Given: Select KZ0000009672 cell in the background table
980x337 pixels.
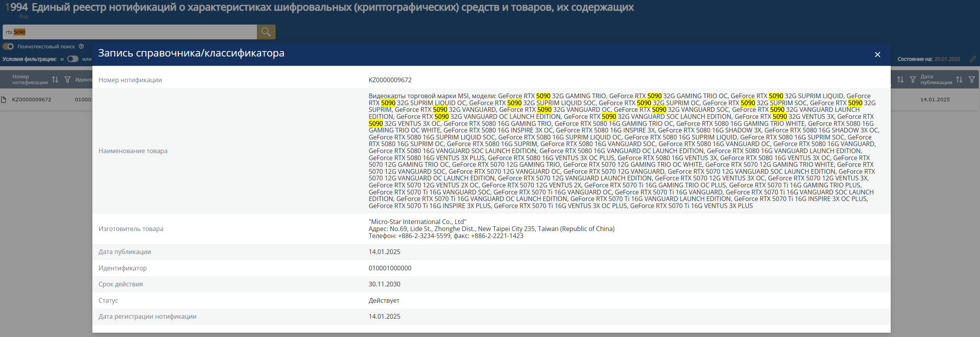Looking at the screenshot, I should [32, 100].
